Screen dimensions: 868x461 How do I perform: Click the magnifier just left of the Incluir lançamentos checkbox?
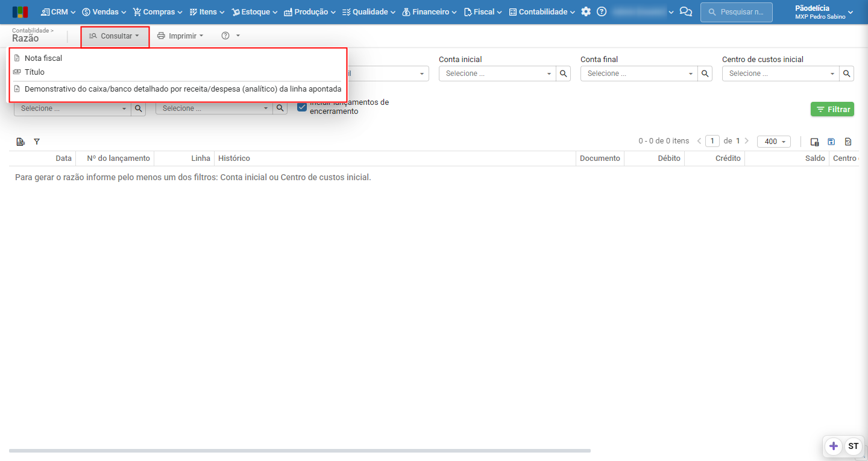click(x=280, y=108)
